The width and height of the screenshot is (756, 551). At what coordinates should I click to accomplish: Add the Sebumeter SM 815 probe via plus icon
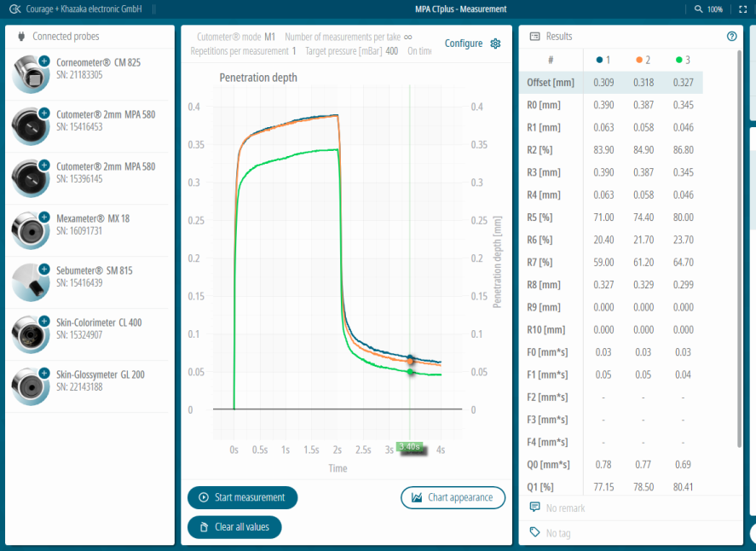(x=44, y=270)
